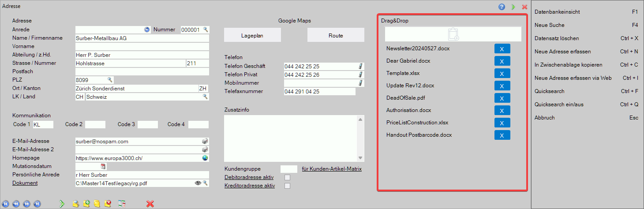Click the red X cancel icon in the bottom toolbar
This screenshot has width=644, height=209.
(150, 204)
